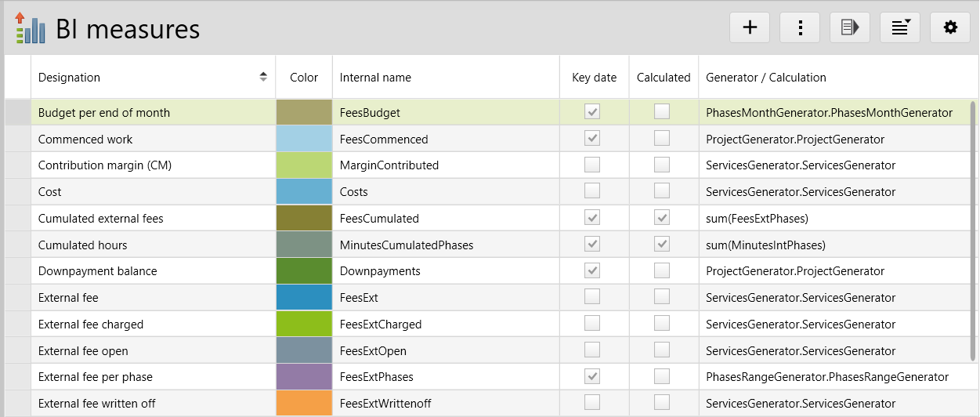
Task: Click the BI measures bar chart icon
Action: point(30,28)
